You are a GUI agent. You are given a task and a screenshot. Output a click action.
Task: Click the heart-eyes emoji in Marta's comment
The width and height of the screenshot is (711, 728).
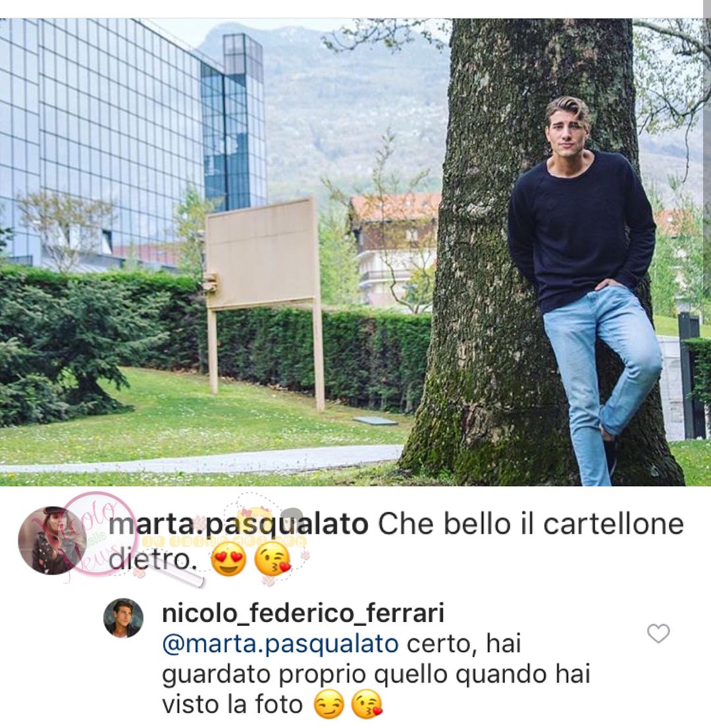pos(228,560)
